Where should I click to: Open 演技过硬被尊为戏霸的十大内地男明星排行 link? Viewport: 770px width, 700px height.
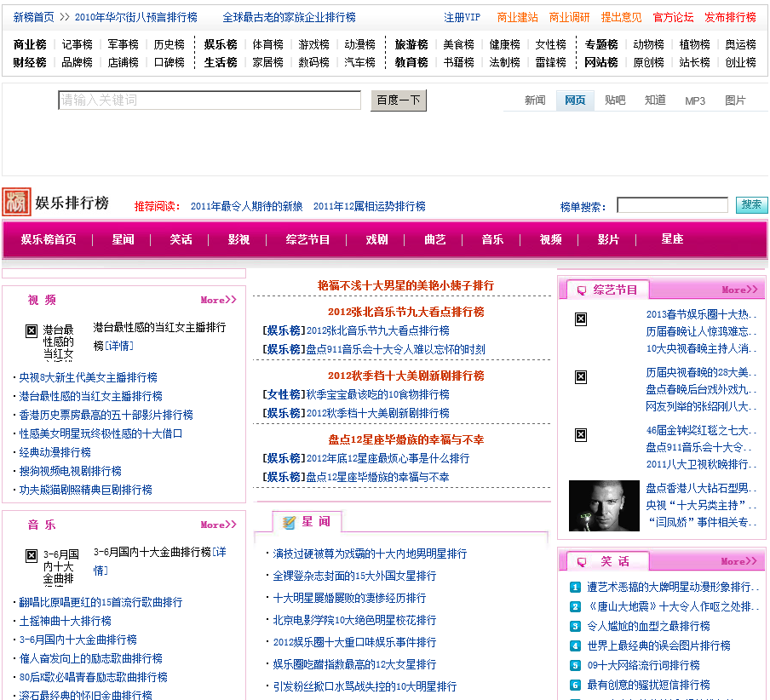pos(370,554)
